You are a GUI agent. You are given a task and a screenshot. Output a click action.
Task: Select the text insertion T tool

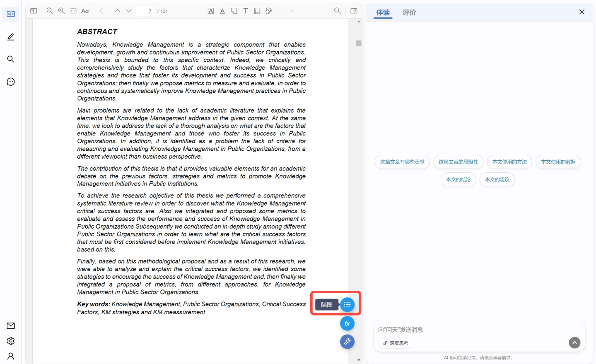coord(246,11)
